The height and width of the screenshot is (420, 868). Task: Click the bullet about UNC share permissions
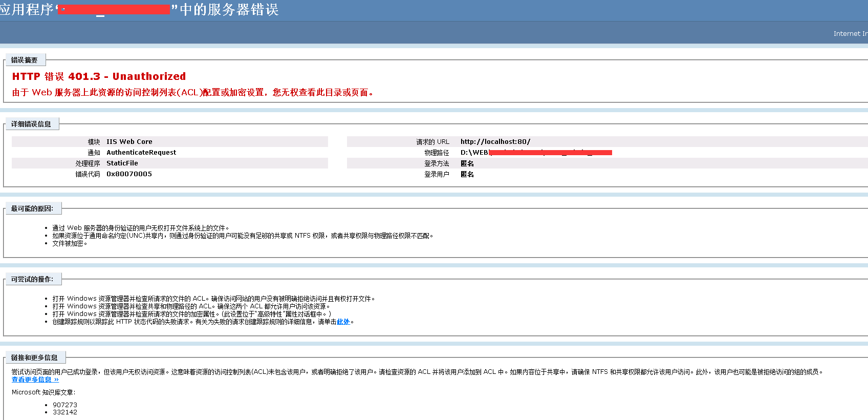point(243,236)
